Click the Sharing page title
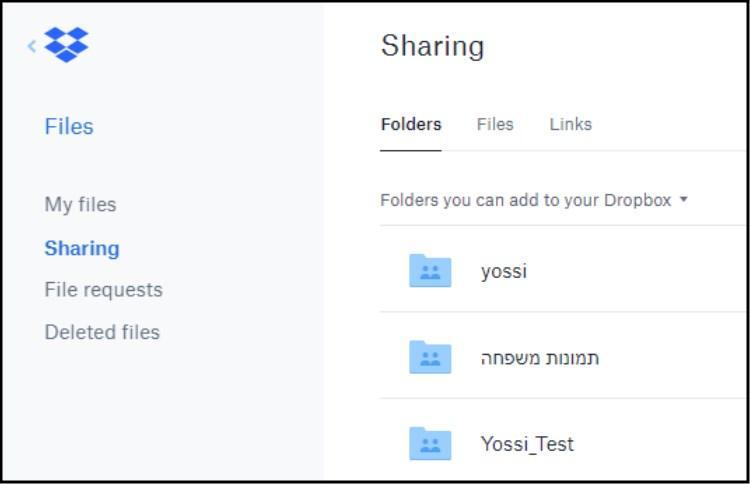Viewport: 750px width, 484px height. click(432, 46)
